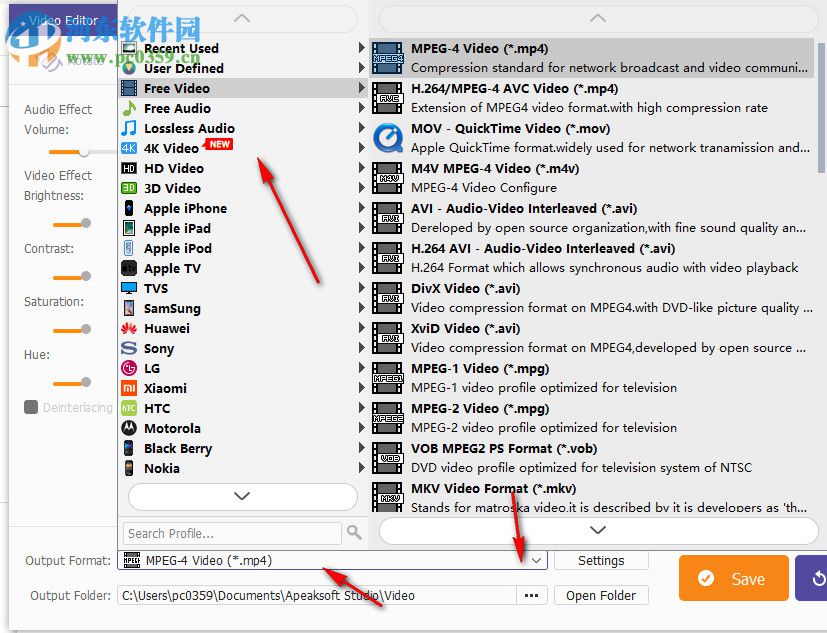Expand the Free Video submenu arrow
Screen dimensions: 827x633
point(361,88)
